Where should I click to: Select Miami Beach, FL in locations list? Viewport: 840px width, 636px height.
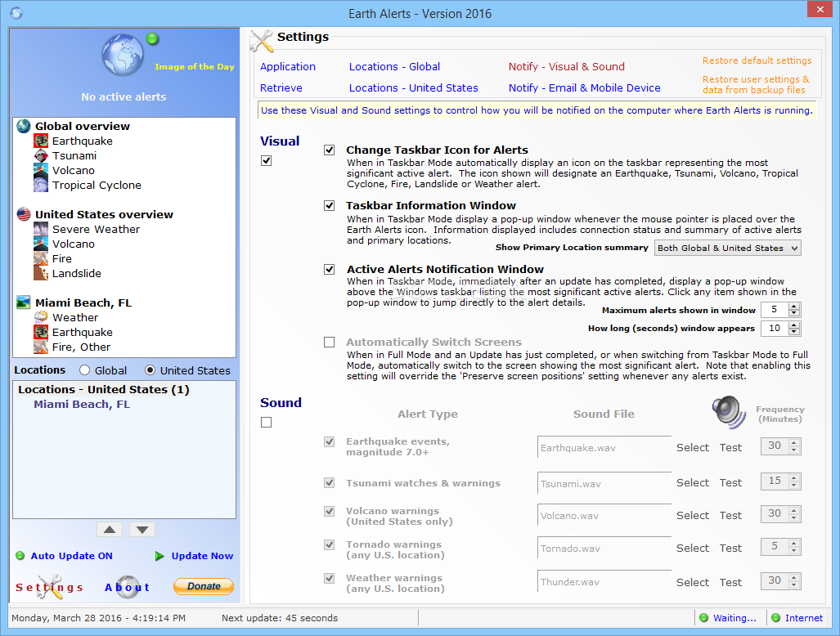tap(82, 404)
